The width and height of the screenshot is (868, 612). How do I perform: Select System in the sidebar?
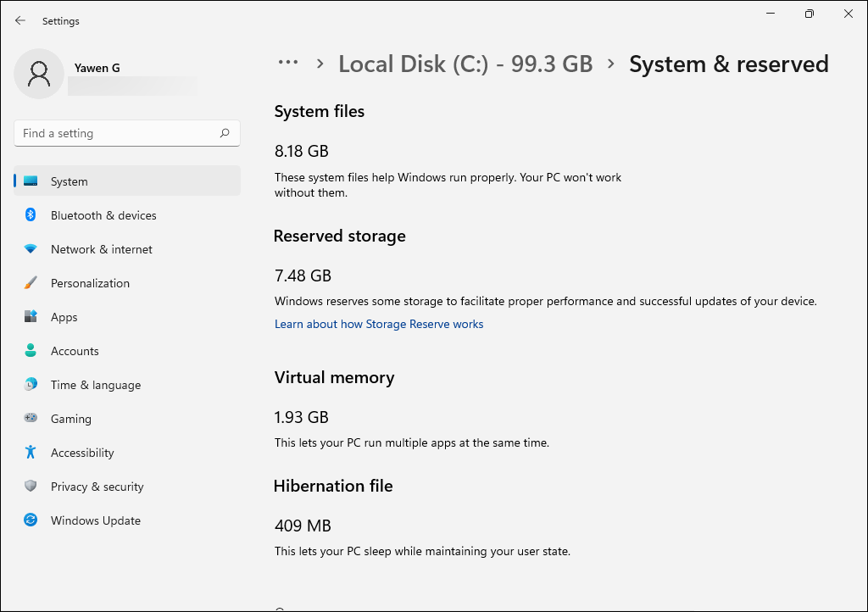coord(127,181)
